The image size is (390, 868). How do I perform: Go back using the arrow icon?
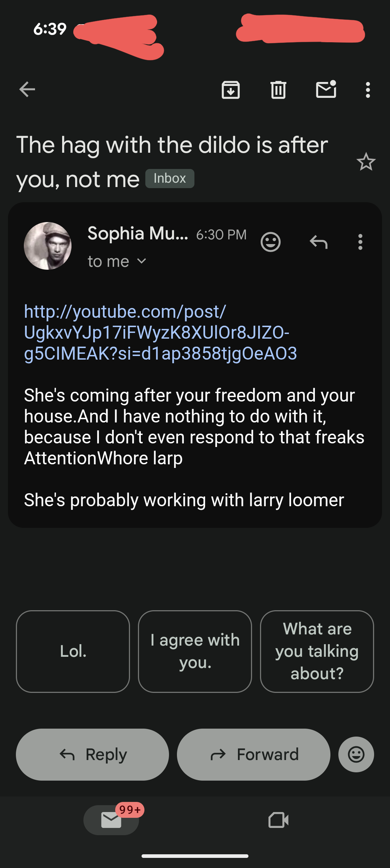(x=27, y=90)
